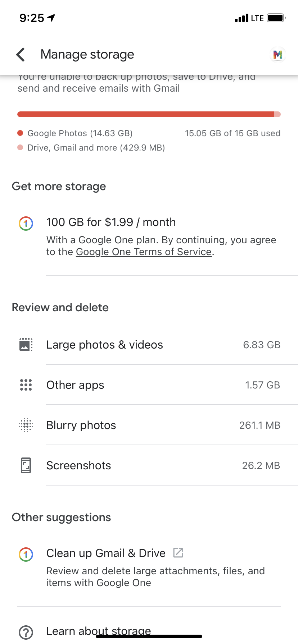Open Other apps storage review
This screenshot has width=298, height=644.
[x=75, y=385]
